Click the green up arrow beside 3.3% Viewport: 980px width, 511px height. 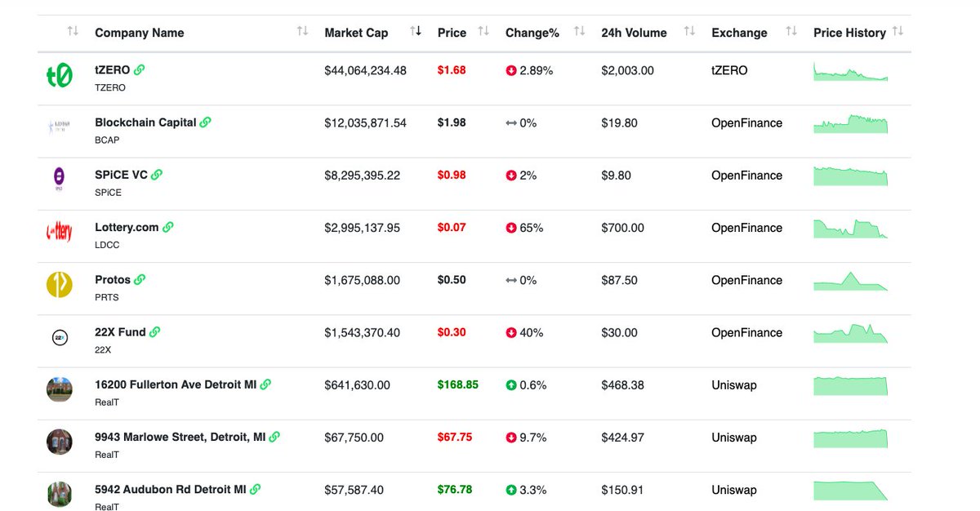pyautogui.click(x=511, y=490)
